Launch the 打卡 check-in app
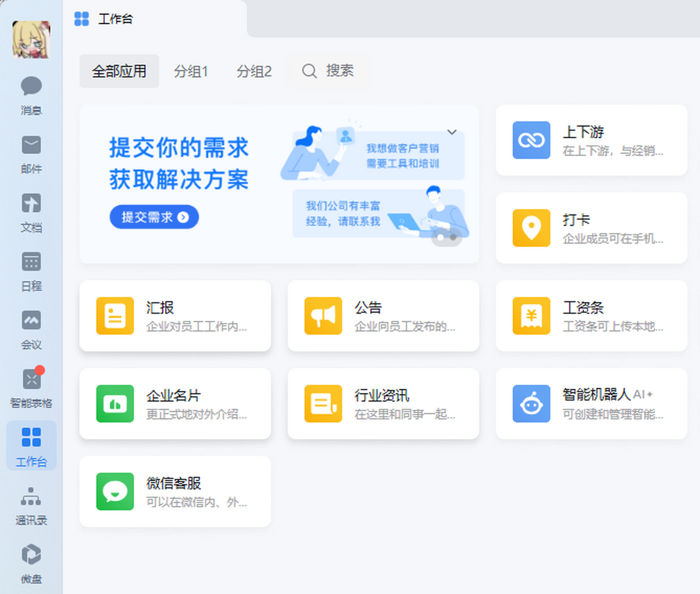 [x=591, y=227]
